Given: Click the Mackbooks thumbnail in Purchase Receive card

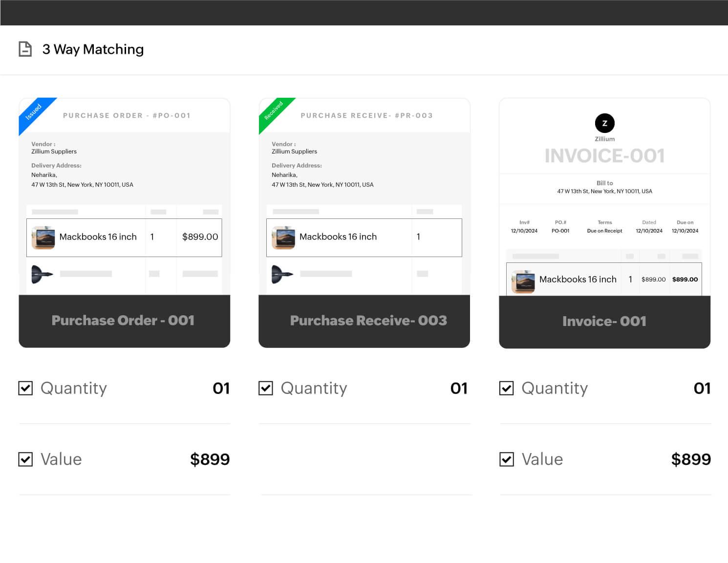Looking at the screenshot, I should (x=283, y=238).
